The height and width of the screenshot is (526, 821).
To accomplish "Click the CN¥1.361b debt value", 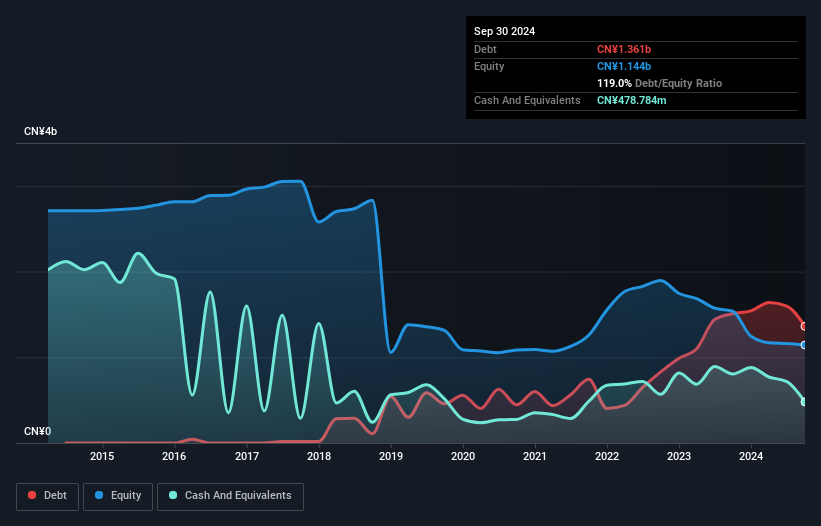I will point(624,49).
